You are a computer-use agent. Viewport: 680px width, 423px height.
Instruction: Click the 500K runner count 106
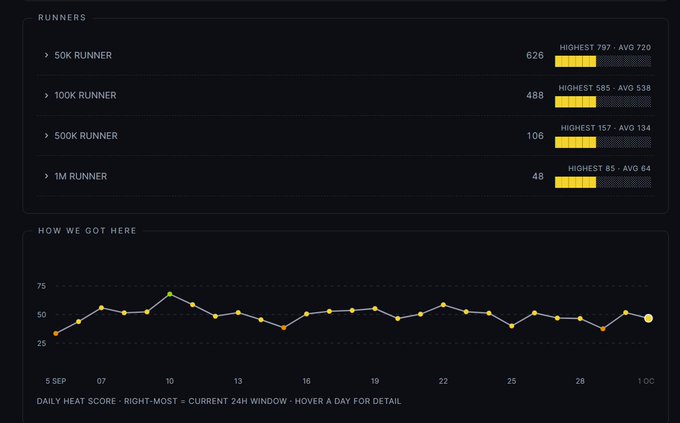tap(535, 136)
